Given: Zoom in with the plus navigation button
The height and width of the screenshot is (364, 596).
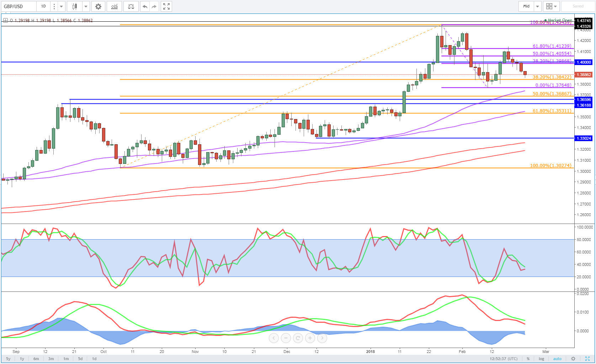Looking at the screenshot, I should [310, 338].
